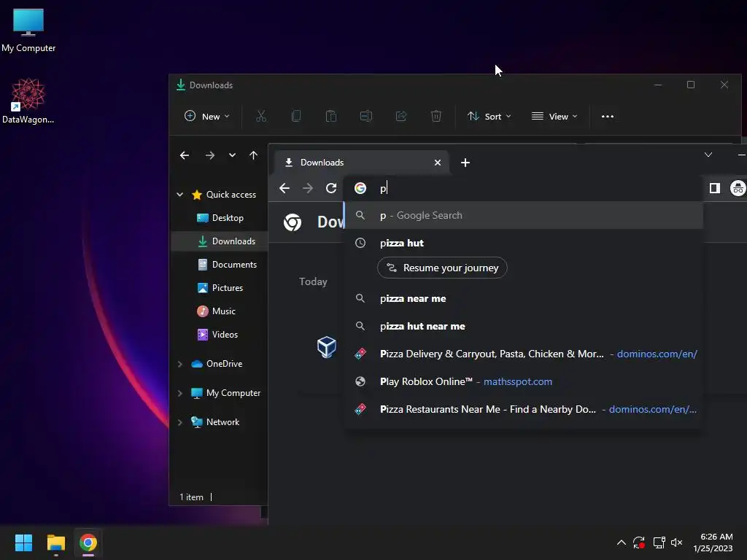Open a new tab in Chrome
747x560 pixels.
(x=465, y=163)
